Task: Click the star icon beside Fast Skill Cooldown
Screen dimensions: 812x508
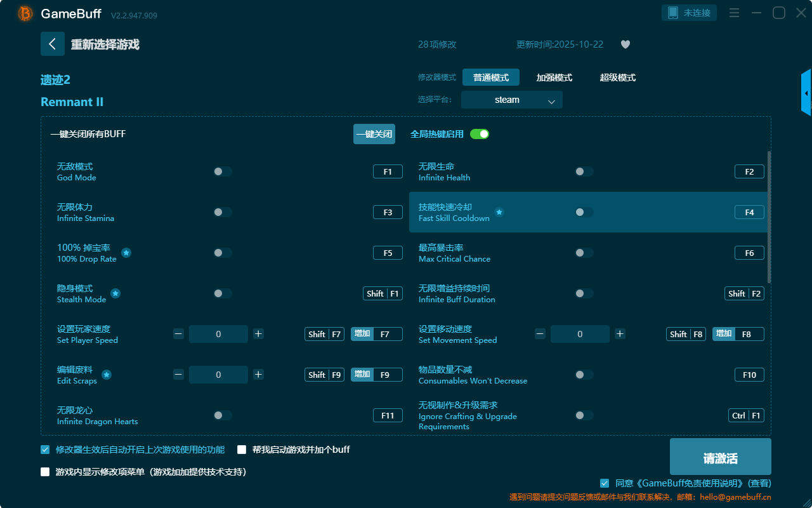Action: [x=499, y=212]
